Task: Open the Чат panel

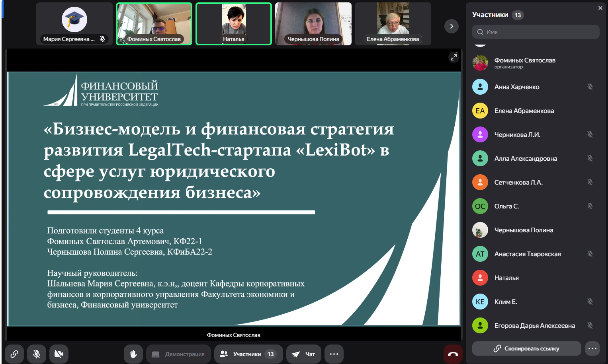Action: [303, 354]
